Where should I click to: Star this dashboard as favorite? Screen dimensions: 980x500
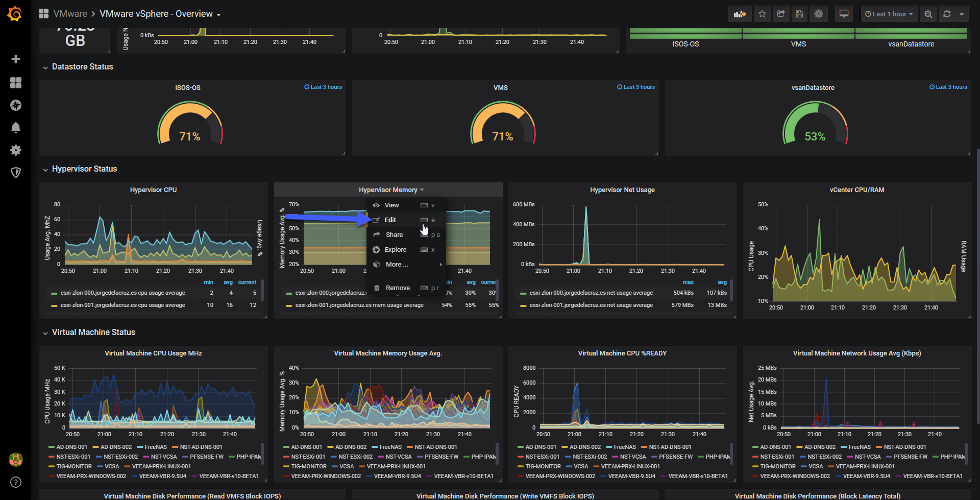tap(762, 14)
